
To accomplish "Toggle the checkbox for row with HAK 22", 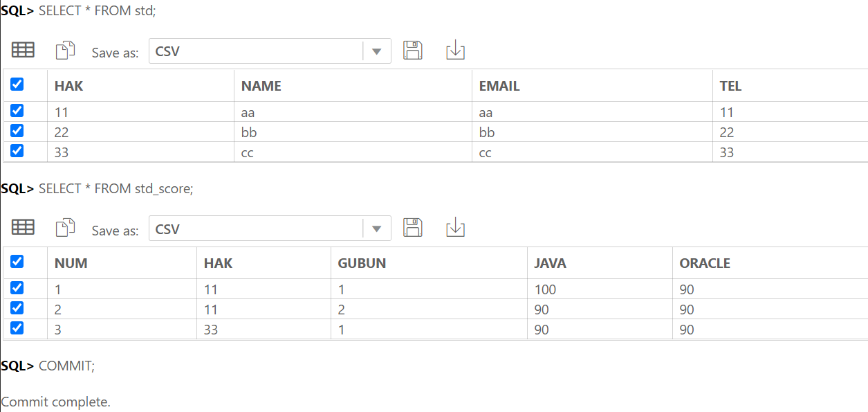I will coord(17,131).
